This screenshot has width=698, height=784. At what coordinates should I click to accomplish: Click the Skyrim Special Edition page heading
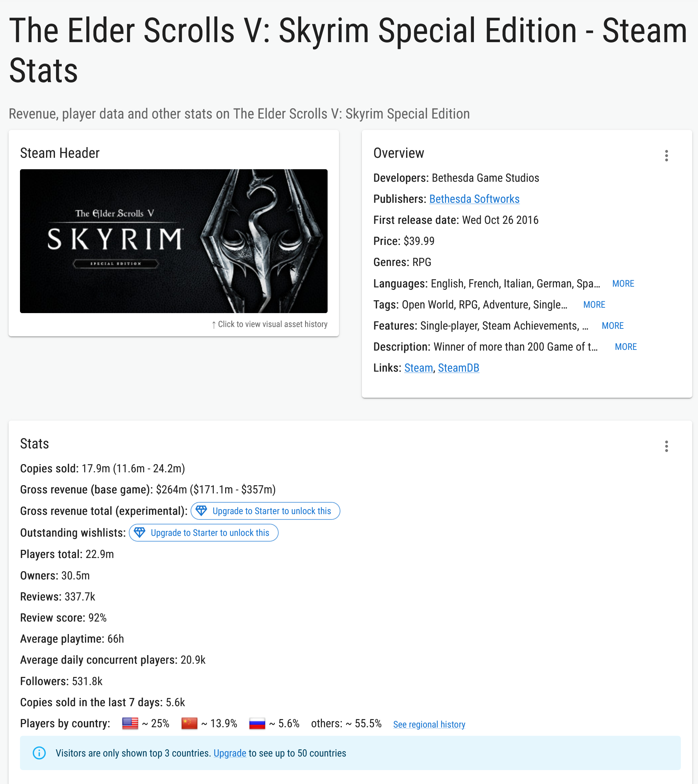(348, 51)
